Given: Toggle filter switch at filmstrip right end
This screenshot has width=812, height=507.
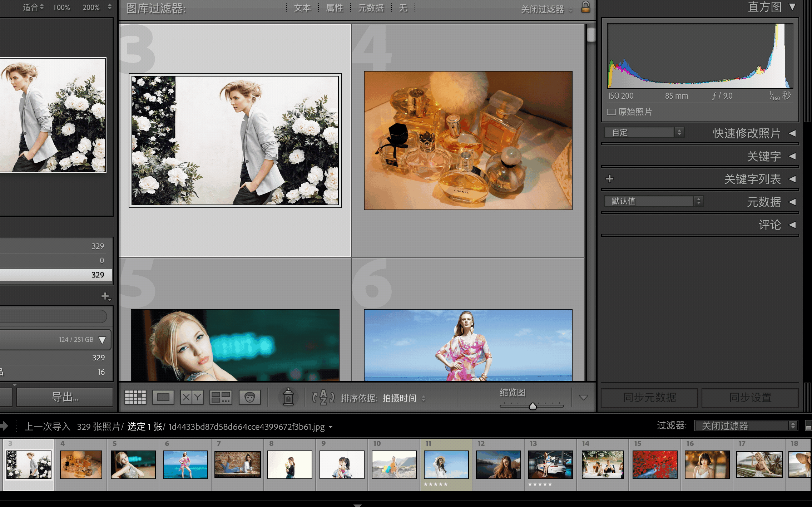Looking at the screenshot, I should (808, 426).
